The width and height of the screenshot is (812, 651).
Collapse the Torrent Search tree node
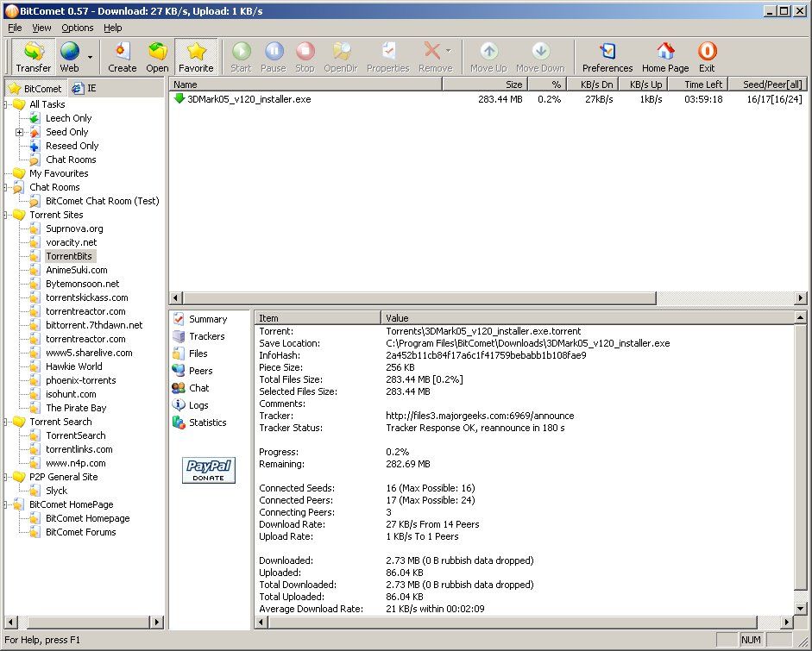point(6,422)
